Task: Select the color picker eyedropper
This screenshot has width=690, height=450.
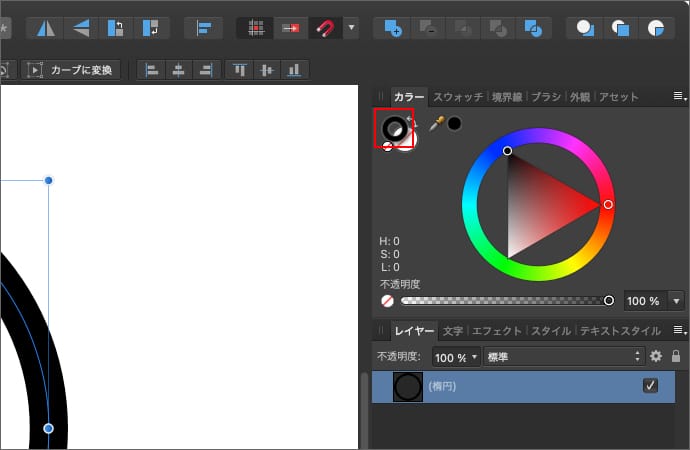Action: coord(436,124)
